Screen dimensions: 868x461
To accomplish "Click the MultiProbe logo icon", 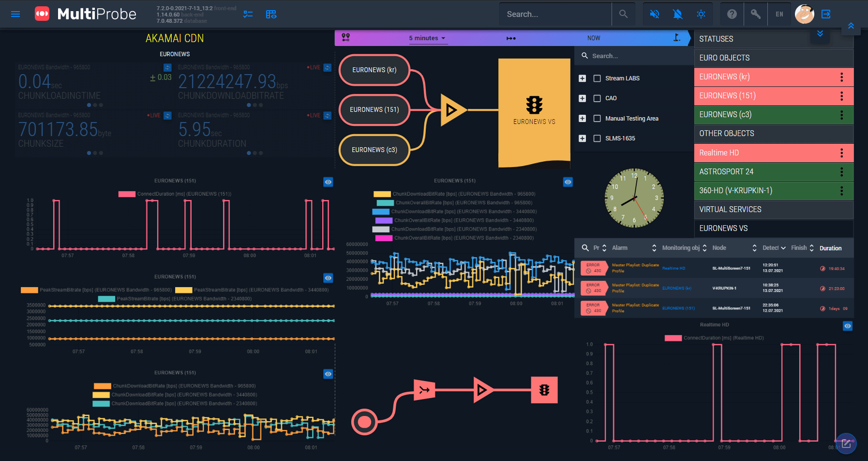I will (x=42, y=14).
